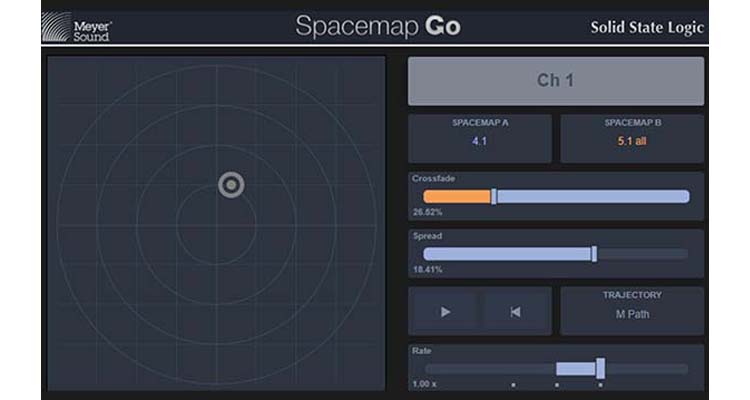Click the Crossfade value 26.52%
The height and width of the screenshot is (400, 750).
[428, 212]
